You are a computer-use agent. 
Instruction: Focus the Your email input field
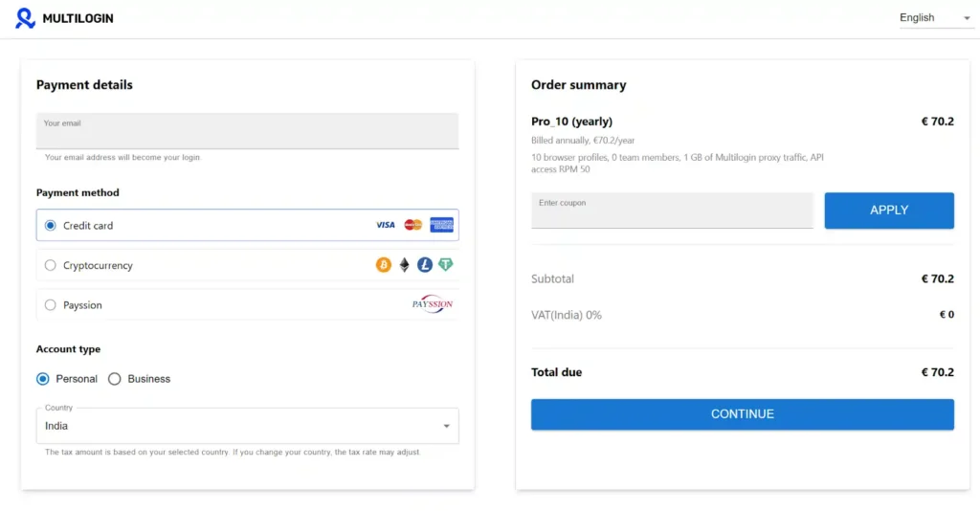click(x=248, y=130)
